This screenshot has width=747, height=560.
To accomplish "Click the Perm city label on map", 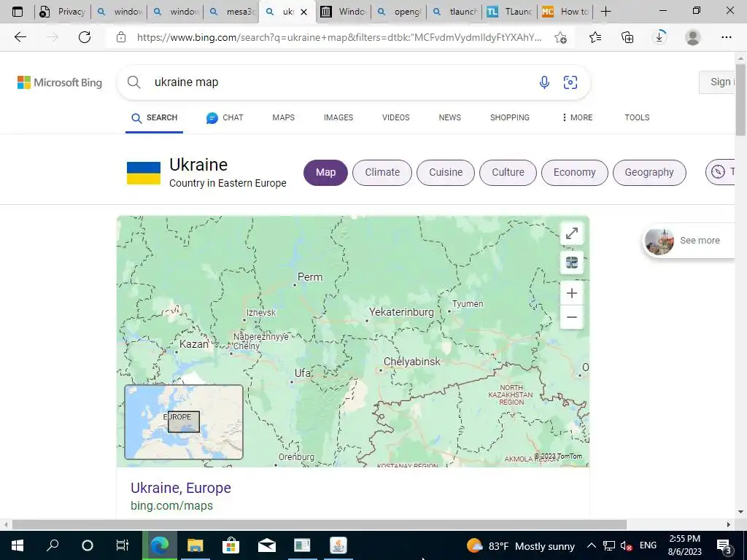I will coord(309,276).
